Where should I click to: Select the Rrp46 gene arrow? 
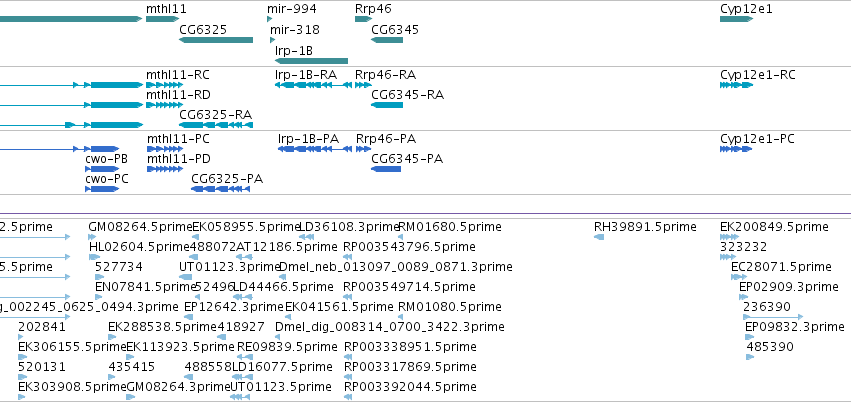click(364, 19)
